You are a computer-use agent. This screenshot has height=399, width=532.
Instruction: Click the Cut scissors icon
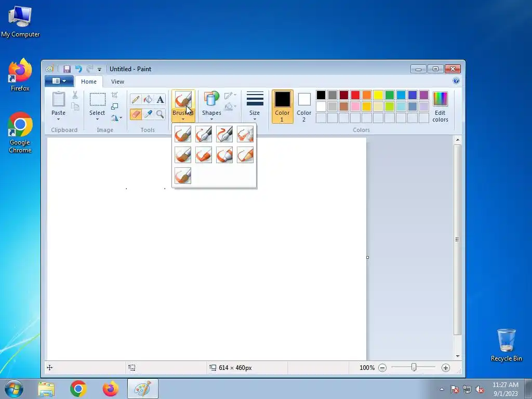tap(75, 95)
